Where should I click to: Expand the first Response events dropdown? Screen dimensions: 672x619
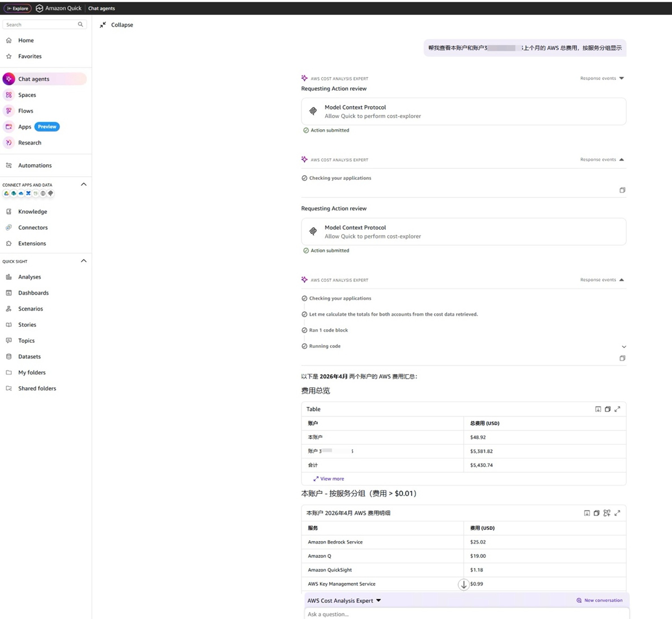pyautogui.click(x=602, y=78)
